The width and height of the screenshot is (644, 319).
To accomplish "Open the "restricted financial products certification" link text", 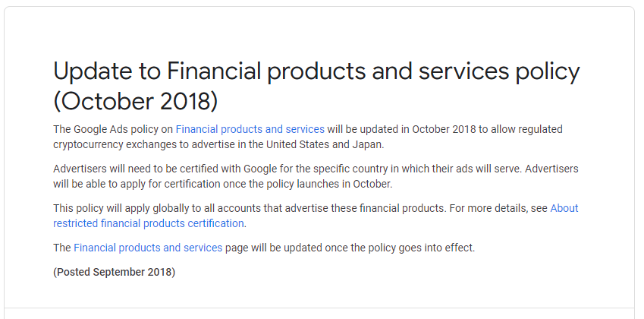I will click(x=149, y=223).
